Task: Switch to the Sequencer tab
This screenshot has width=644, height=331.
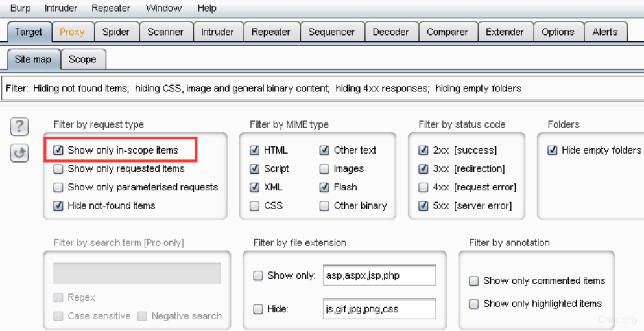Action: click(331, 32)
